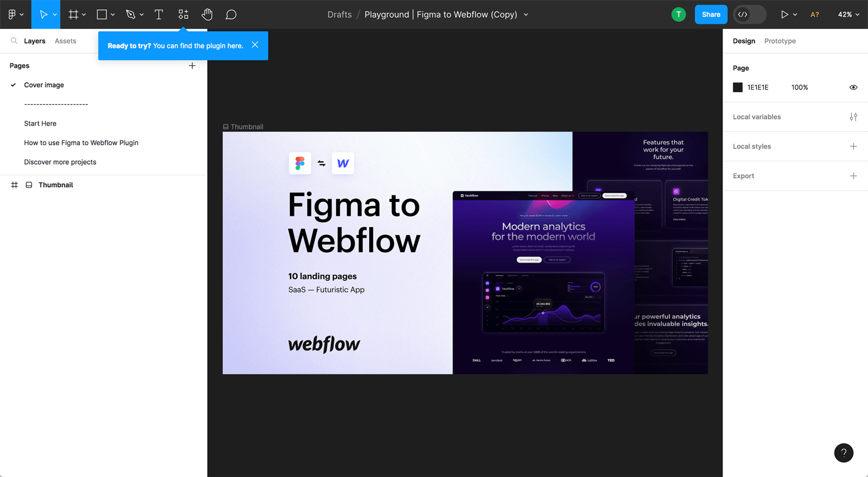Click the file name Playground title

(441, 14)
